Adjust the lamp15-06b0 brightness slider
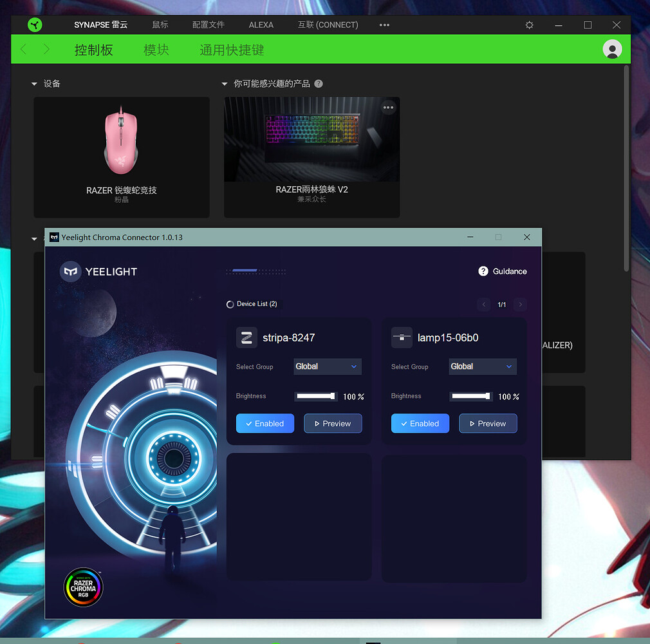The height and width of the screenshot is (644, 650). tap(471, 396)
